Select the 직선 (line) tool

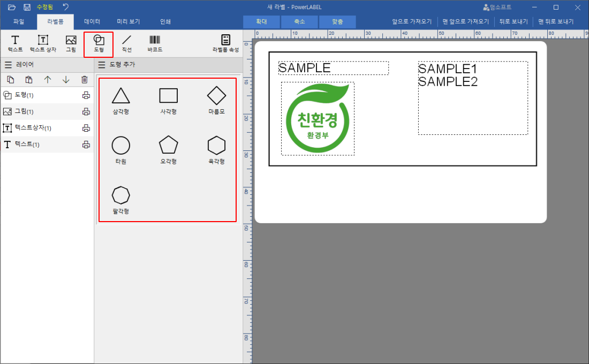click(x=126, y=44)
